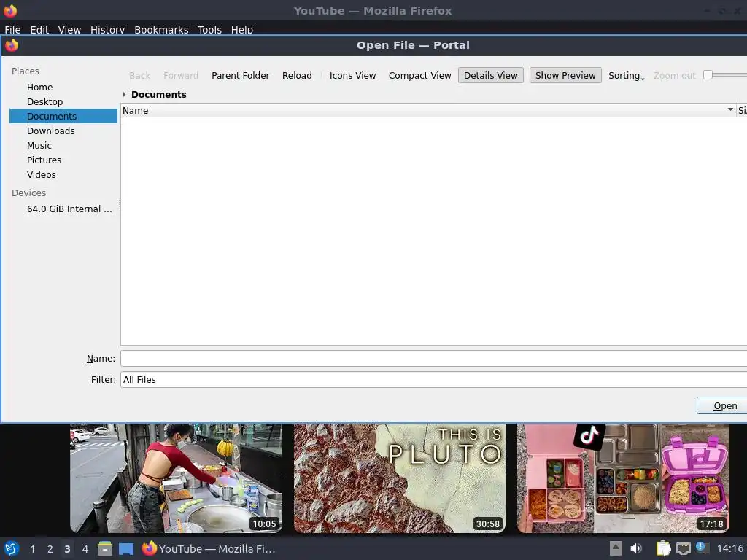Switch to Compact View
This screenshot has height=560, width=747.
pyautogui.click(x=419, y=75)
